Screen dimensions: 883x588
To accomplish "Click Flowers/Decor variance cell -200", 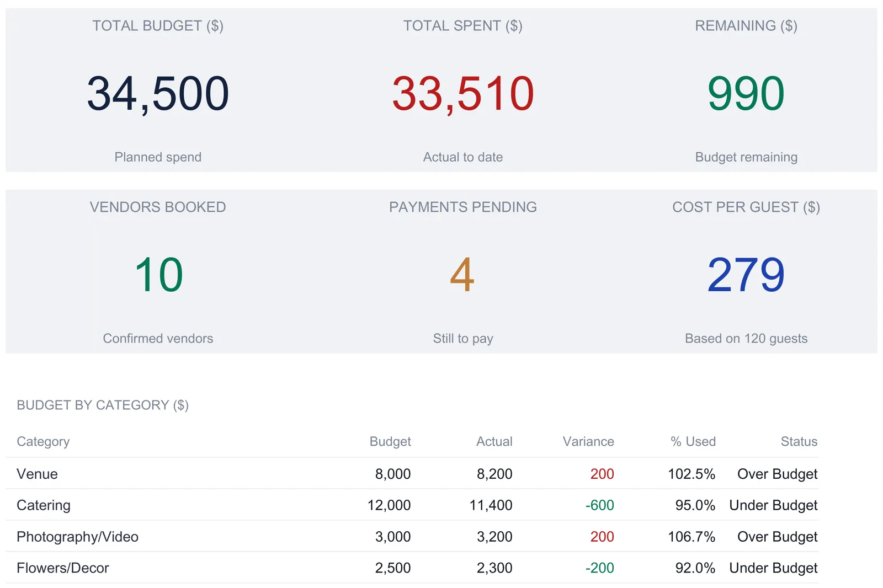I will [600, 568].
